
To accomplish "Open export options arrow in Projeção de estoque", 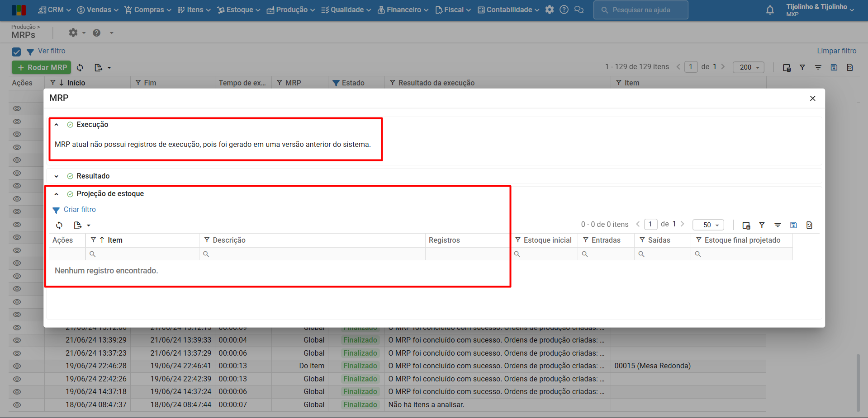I will coord(89,225).
